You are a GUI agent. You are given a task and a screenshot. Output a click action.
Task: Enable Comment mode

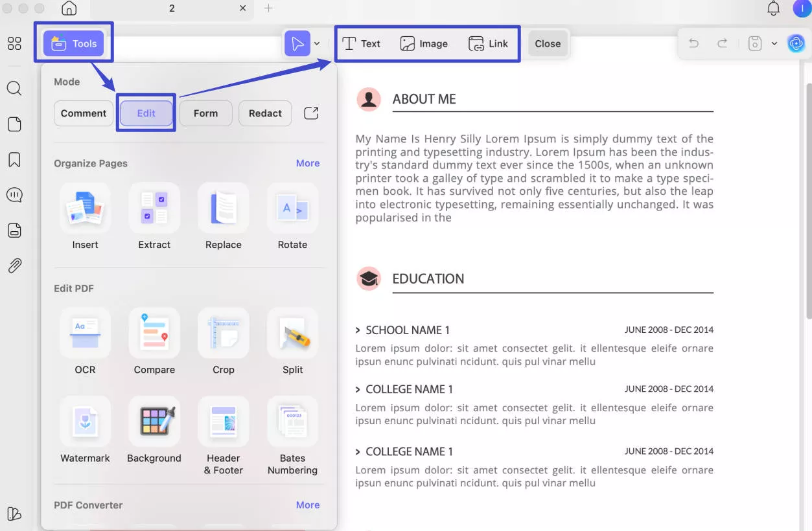tap(83, 113)
